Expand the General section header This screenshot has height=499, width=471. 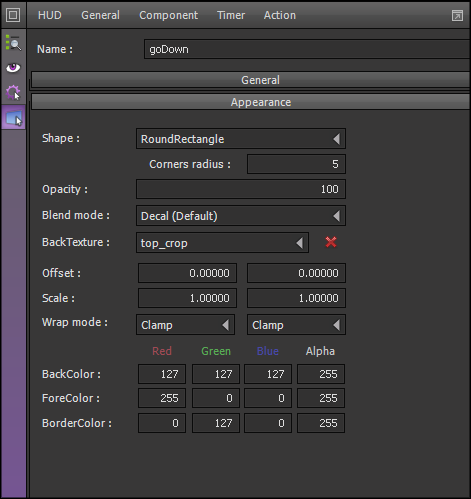251,80
